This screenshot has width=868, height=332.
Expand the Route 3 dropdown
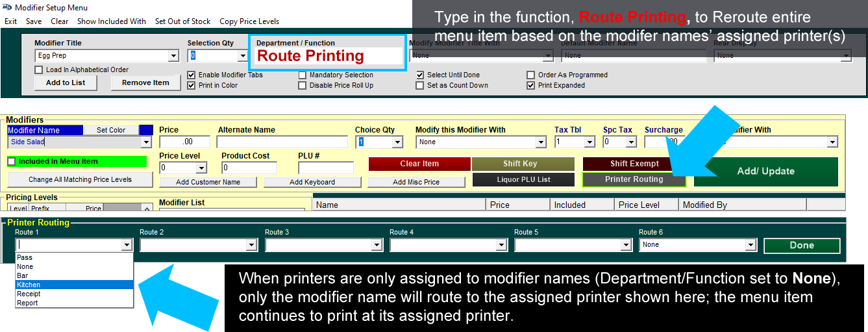point(377,245)
